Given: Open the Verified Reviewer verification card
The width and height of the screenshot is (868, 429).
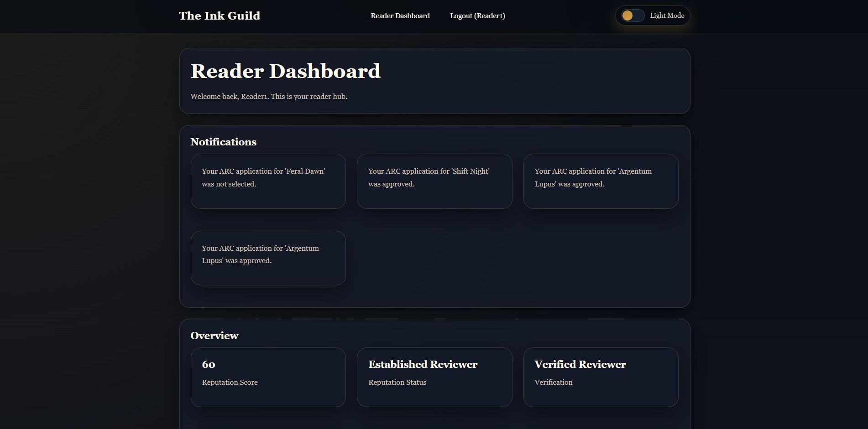Looking at the screenshot, I should point(601,377).
